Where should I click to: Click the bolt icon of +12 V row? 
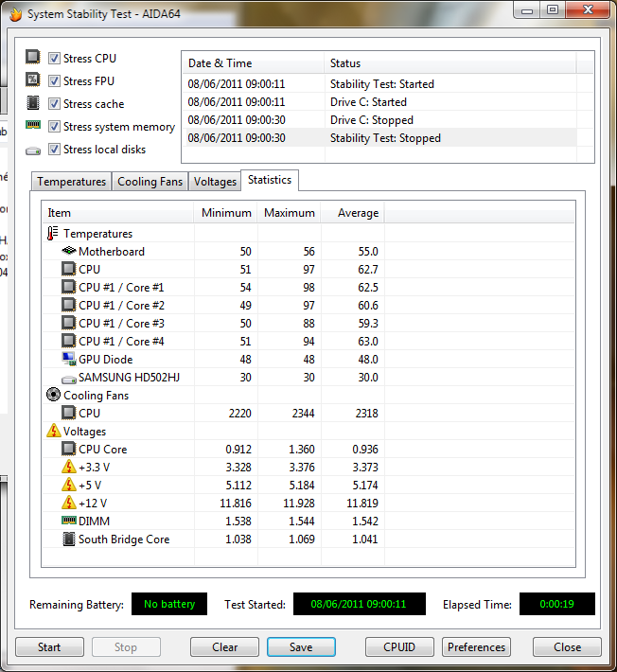click(68, 503)
